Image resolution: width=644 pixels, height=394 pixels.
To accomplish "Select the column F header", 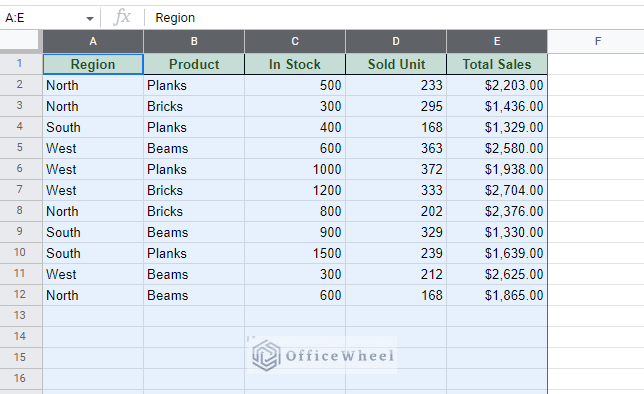I will point(598,41).
